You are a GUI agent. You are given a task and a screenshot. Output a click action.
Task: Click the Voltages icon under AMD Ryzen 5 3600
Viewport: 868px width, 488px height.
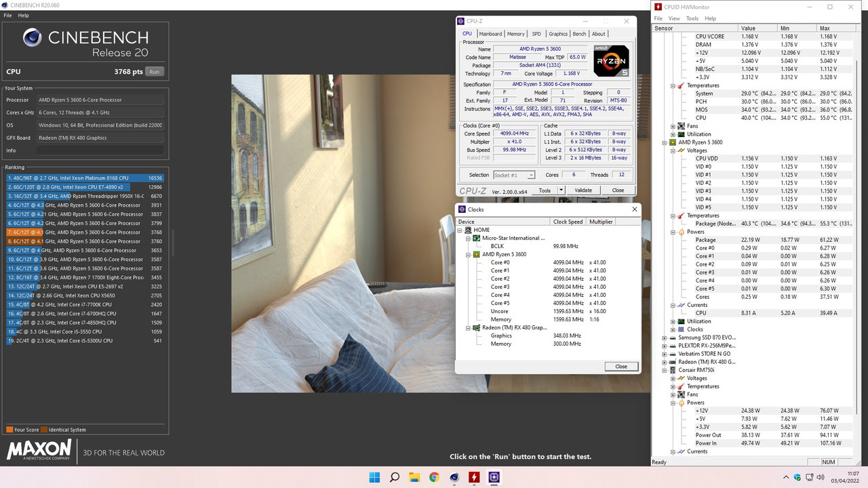click(682, 150)
